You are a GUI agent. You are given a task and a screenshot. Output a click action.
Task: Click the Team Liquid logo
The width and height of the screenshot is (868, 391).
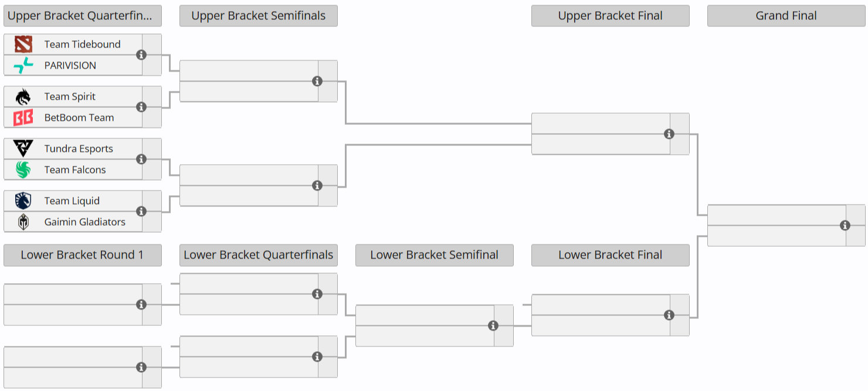[23, 201]
